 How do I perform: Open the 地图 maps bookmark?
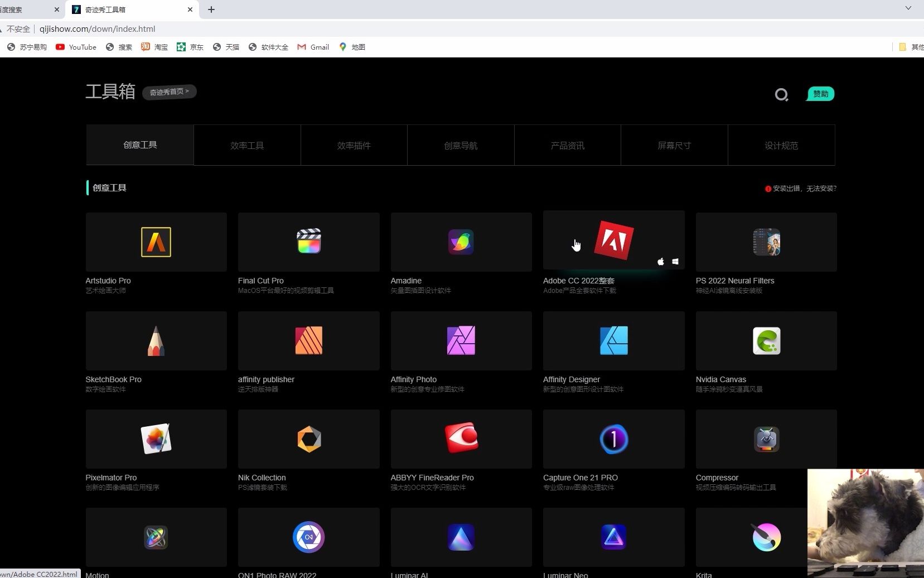352,47
